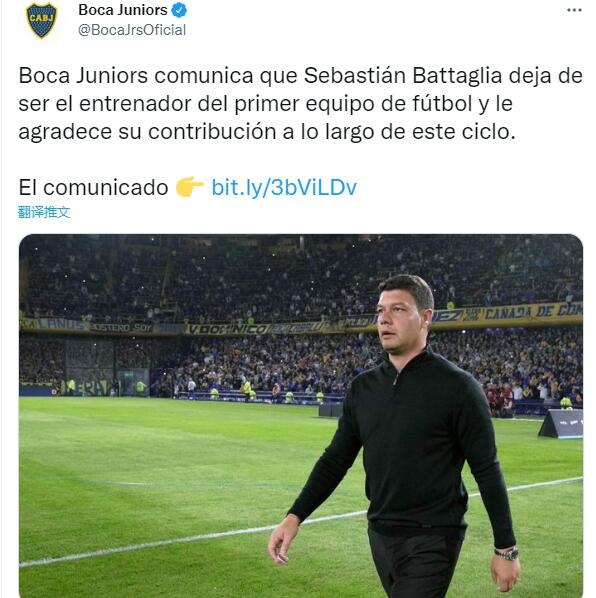Open the bit.ly/3bViLDv link
The width and height of the screenshot is (596, 598).
(284, 187)
